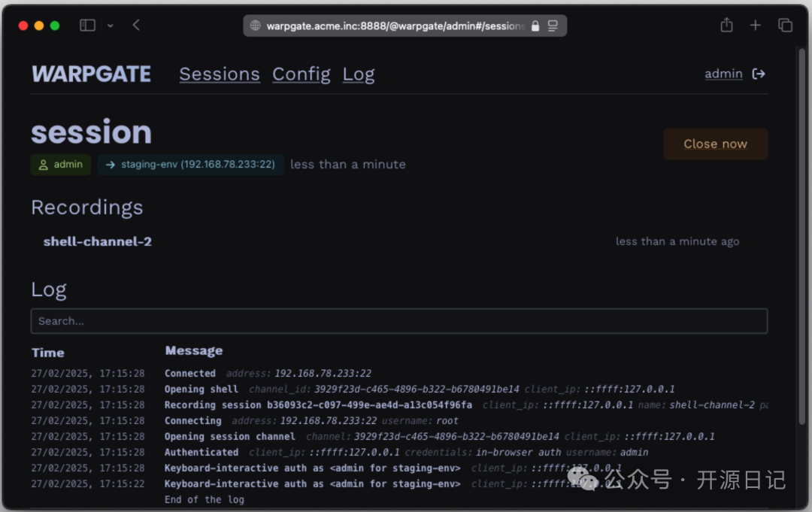Image resolution: width=812 pixels, height=512 pixels.
Task: Open the shell-channel-2 recording
Action: click(x=97, y=242)
